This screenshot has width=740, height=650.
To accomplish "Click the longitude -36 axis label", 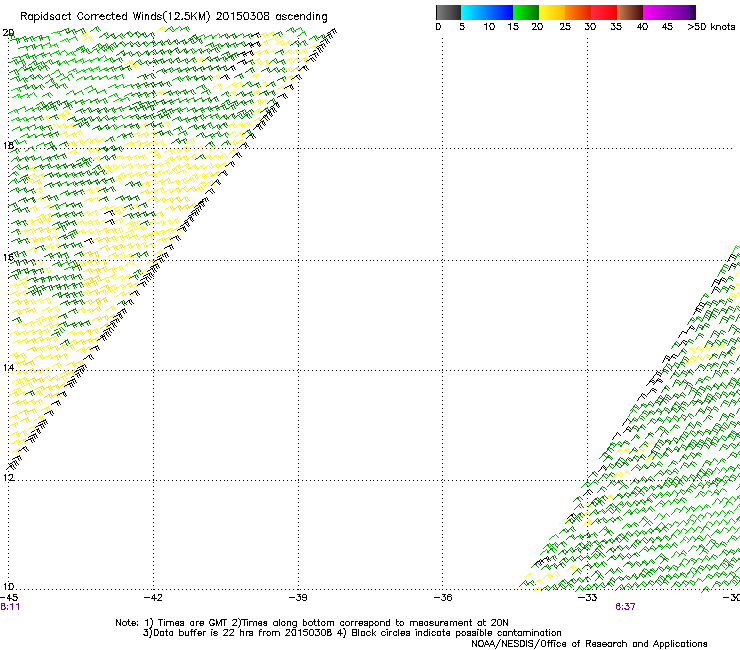I will point(443,598).
